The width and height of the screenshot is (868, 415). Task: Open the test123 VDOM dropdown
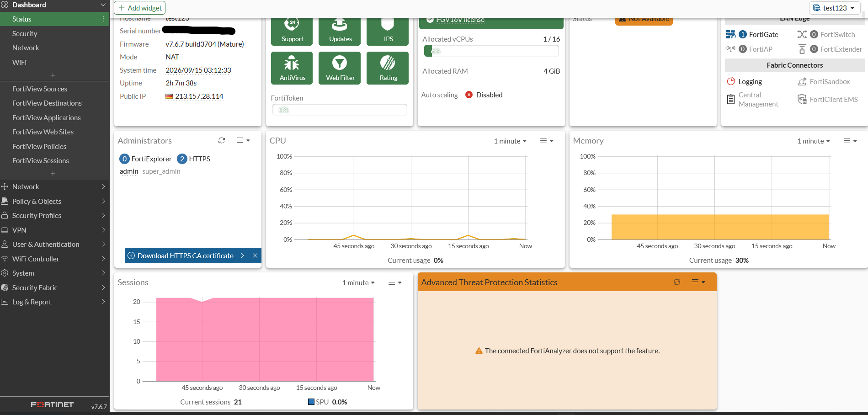coord(835,8)
